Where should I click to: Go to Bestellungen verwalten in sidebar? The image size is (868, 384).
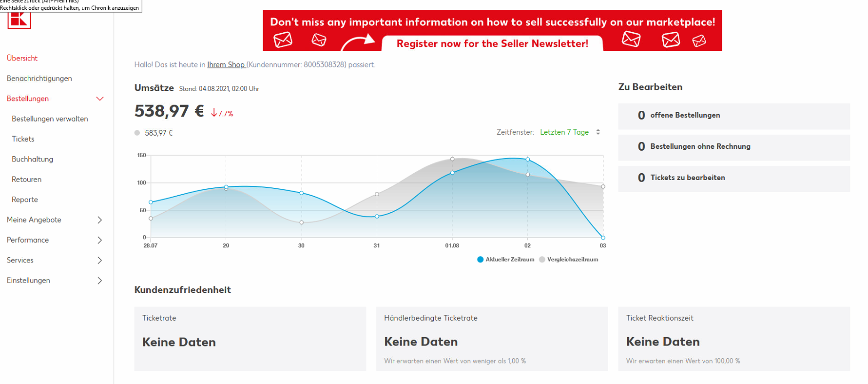coord(50,119)
